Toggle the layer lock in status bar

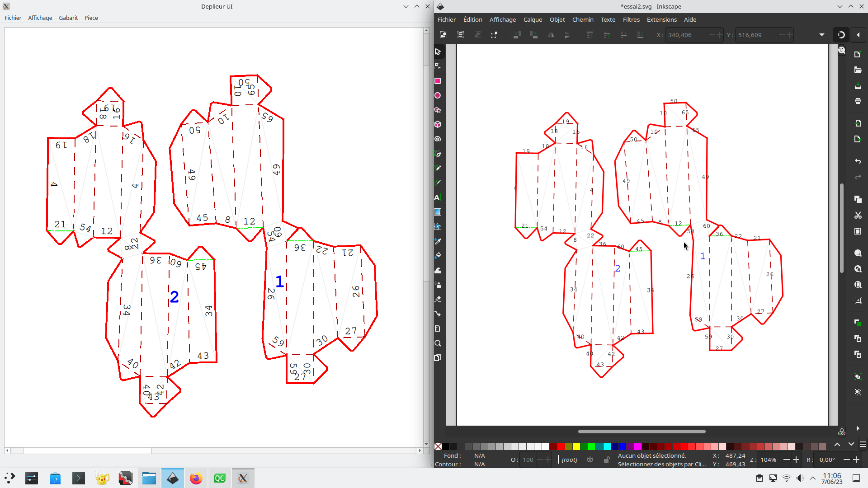coord(607,460)
